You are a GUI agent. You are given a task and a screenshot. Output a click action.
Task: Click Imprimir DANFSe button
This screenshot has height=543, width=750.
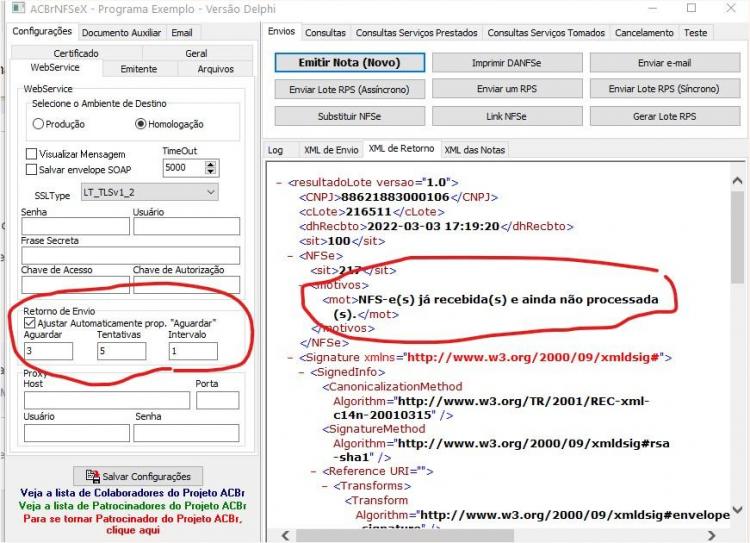point(507,63)
